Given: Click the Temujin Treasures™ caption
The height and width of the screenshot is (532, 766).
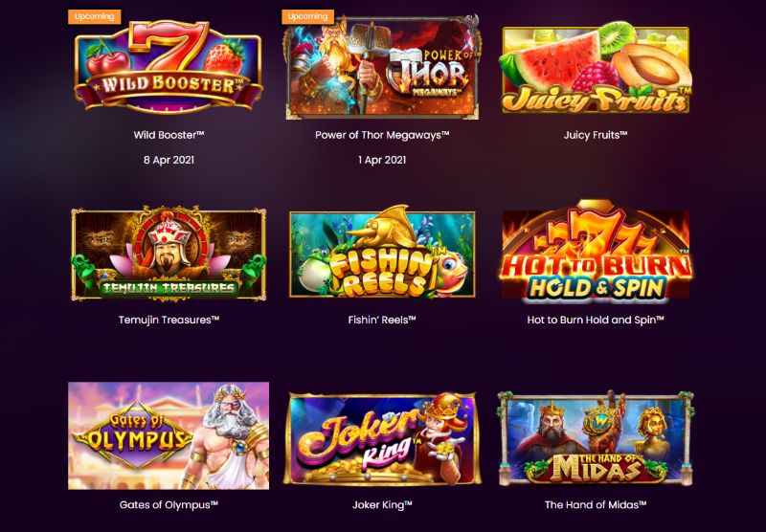Looking at the screenshot, I should [x=169, y=321].
